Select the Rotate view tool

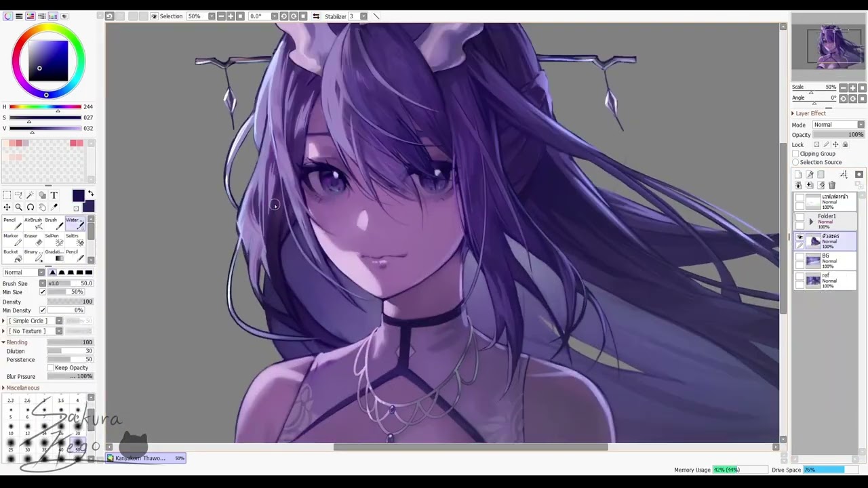point(30,207)
